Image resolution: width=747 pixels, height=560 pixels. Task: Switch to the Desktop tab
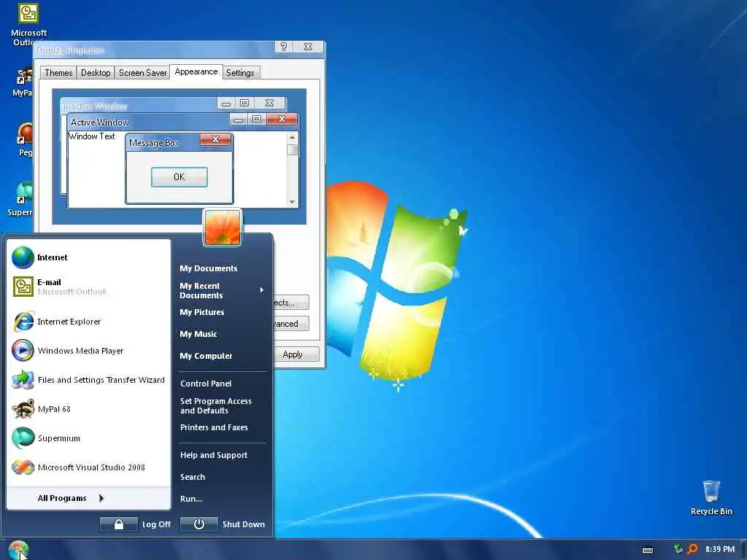coord(96,73)
